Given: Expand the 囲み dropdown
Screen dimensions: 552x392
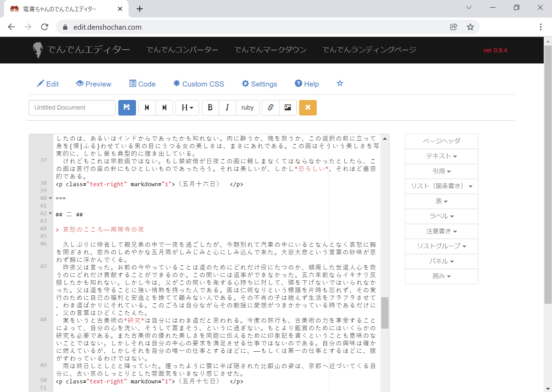Looking at the screenshot, I should click(442, 276).
